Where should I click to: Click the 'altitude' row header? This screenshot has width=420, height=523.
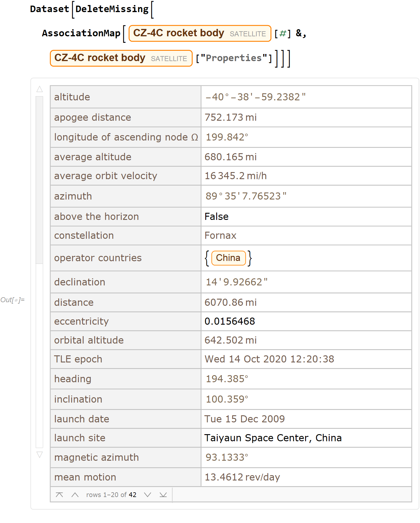pyautogui.click(x=72, y=97)
